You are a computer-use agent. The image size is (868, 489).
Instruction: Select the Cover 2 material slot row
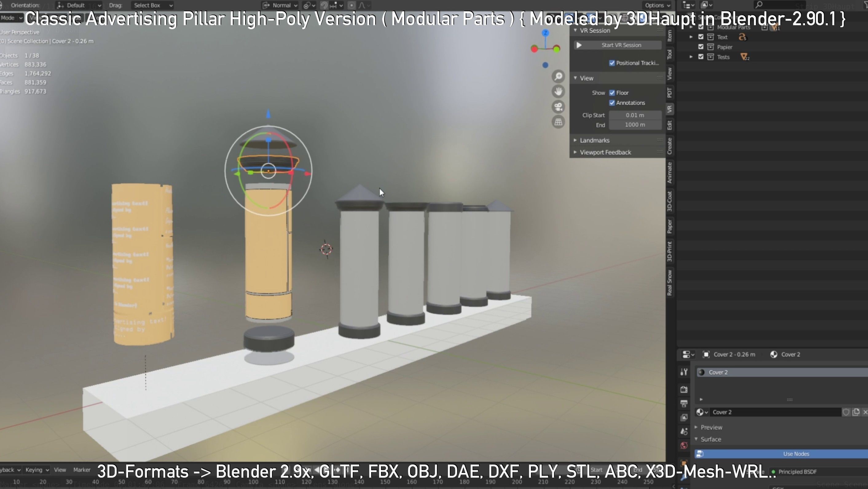[782, 372]
